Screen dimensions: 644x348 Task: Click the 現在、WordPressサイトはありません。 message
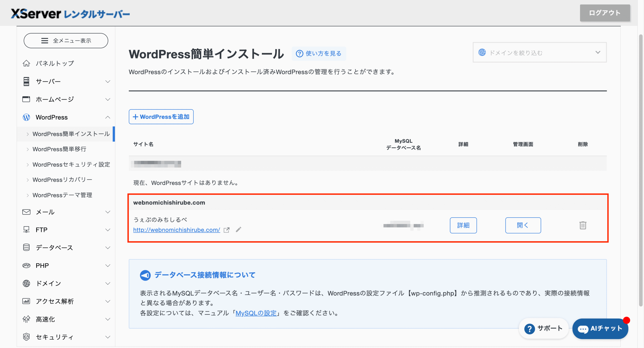(x=186, y=183)
